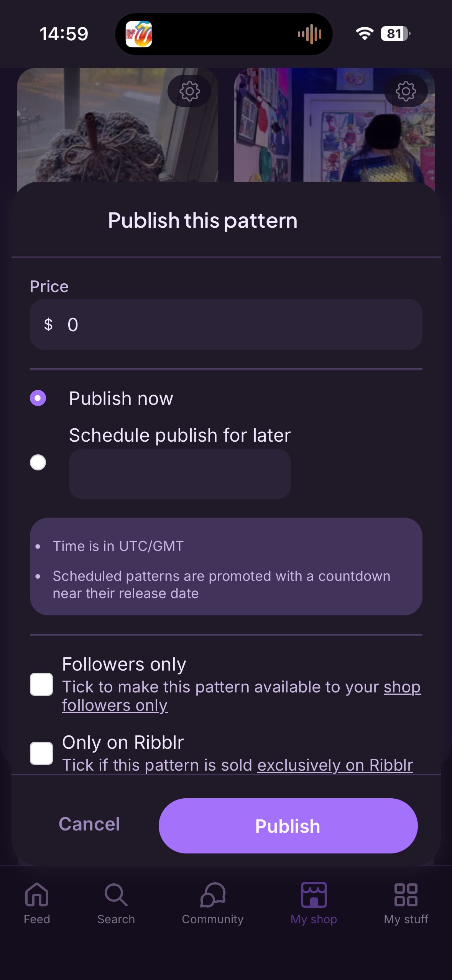This screenshot has height=980, width=452.
Task: Open My stuff grid icon
Action: coord(406,895)
